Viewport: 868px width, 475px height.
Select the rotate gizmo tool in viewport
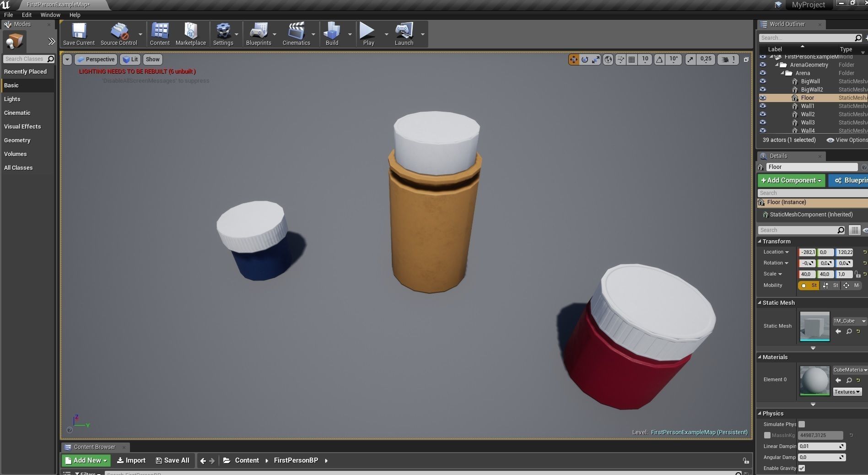[585, 59]
